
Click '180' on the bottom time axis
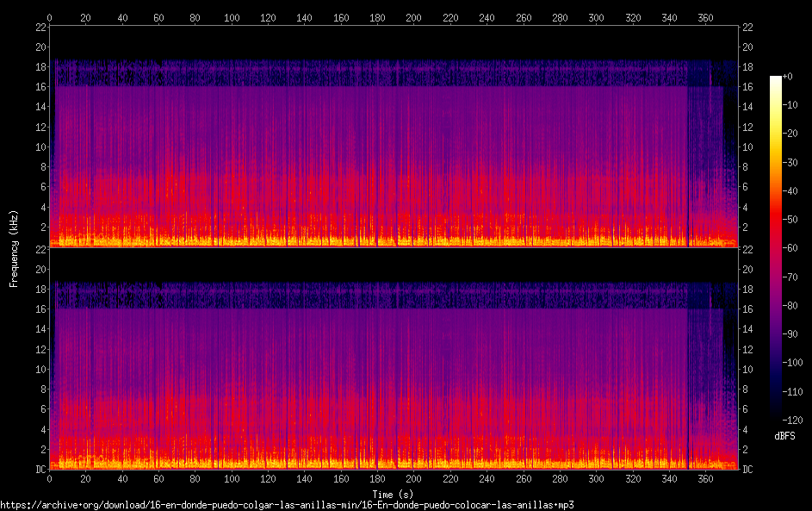pyautogui.click(x=377, y=479)
